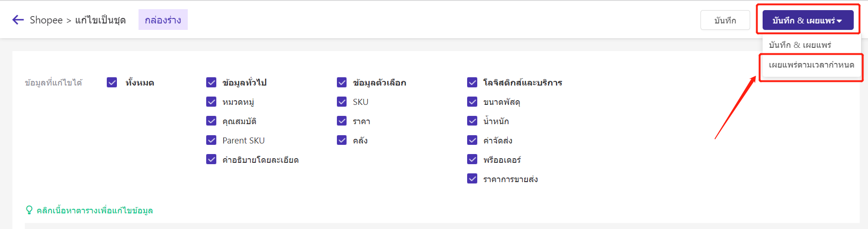Click the lightbulb tip icon

(29, 210)
